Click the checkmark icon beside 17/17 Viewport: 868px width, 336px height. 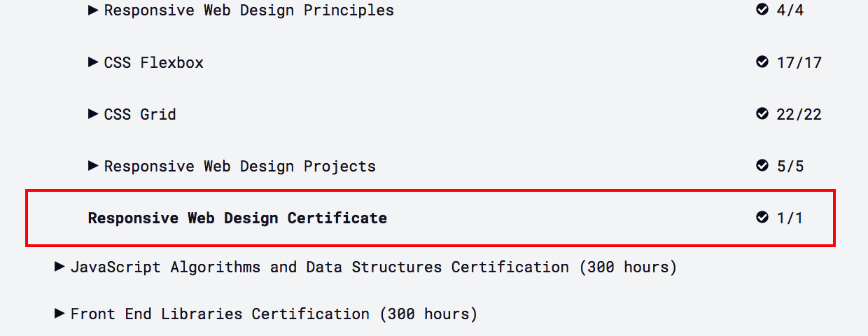(762, 62)
